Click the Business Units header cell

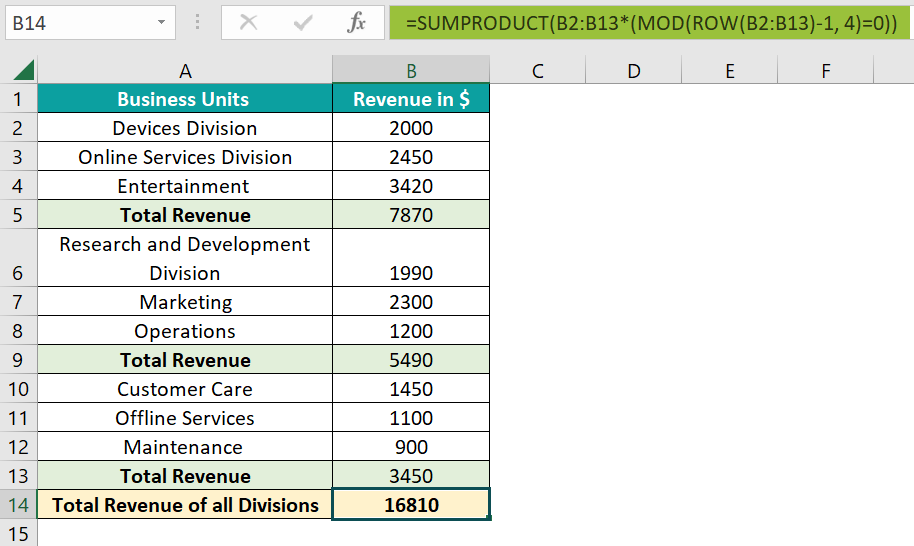[x=185, y=98]
